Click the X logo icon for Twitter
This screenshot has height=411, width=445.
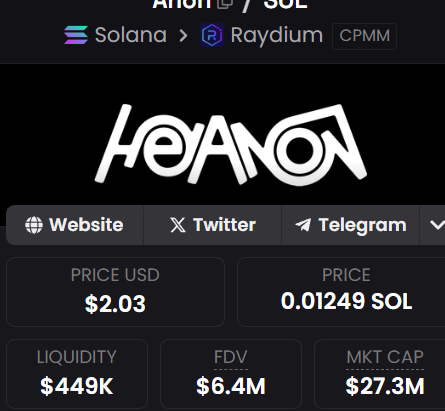click(178, 225)
